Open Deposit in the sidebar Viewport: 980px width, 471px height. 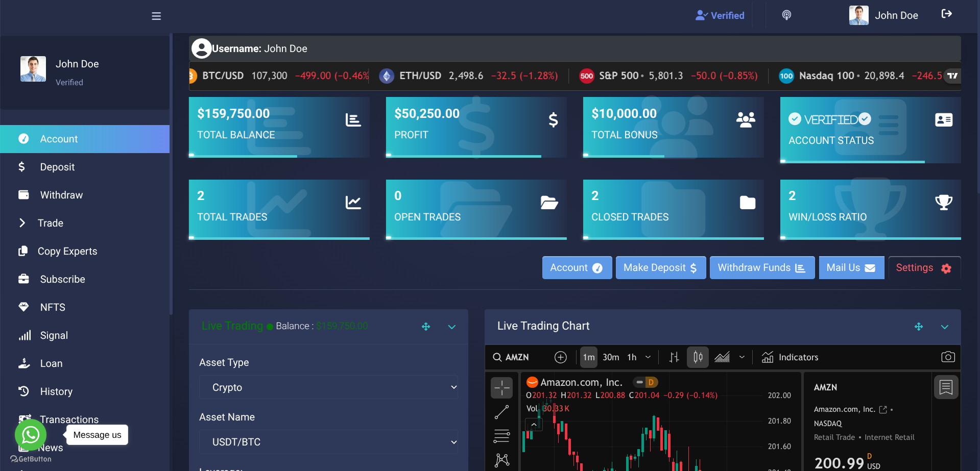point(57,167)
